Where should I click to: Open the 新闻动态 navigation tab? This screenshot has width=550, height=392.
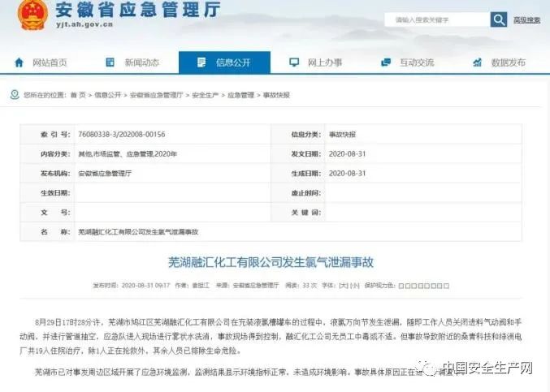point(132,62)
